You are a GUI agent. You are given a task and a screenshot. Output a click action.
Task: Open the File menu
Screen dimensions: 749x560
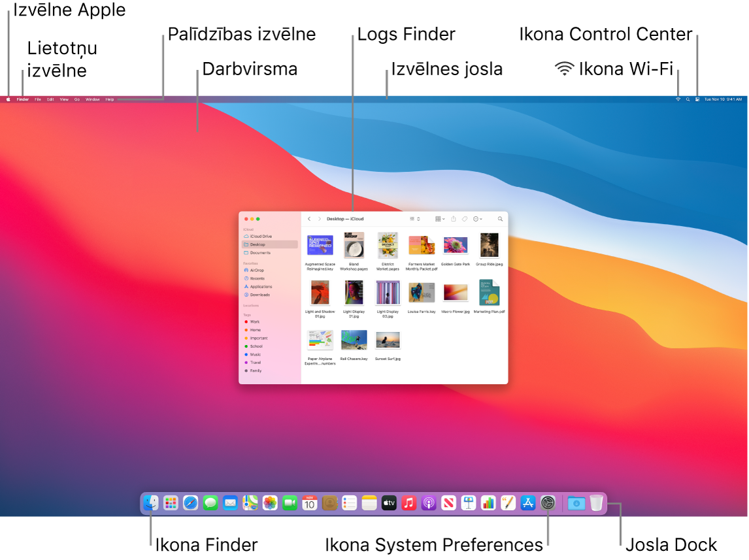38,99
